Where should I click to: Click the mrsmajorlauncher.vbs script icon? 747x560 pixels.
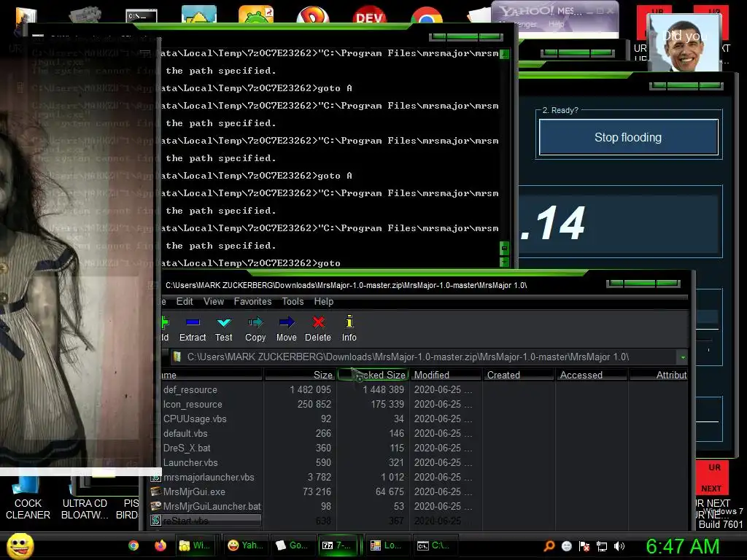pos(156,477)
